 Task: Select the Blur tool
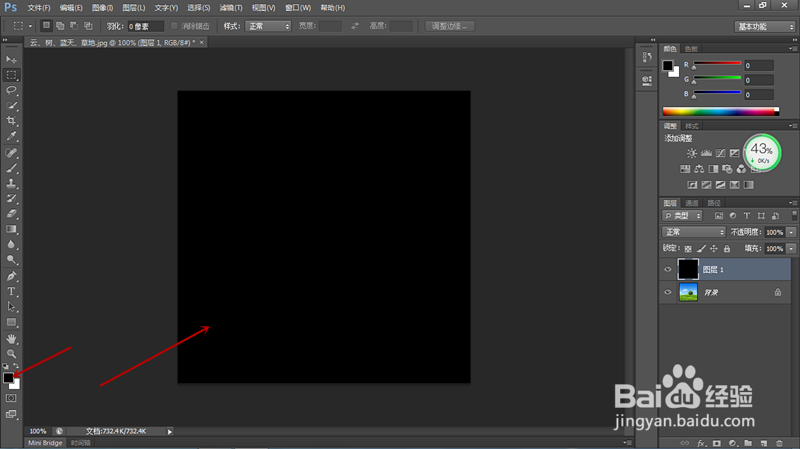tap(11, 244)
